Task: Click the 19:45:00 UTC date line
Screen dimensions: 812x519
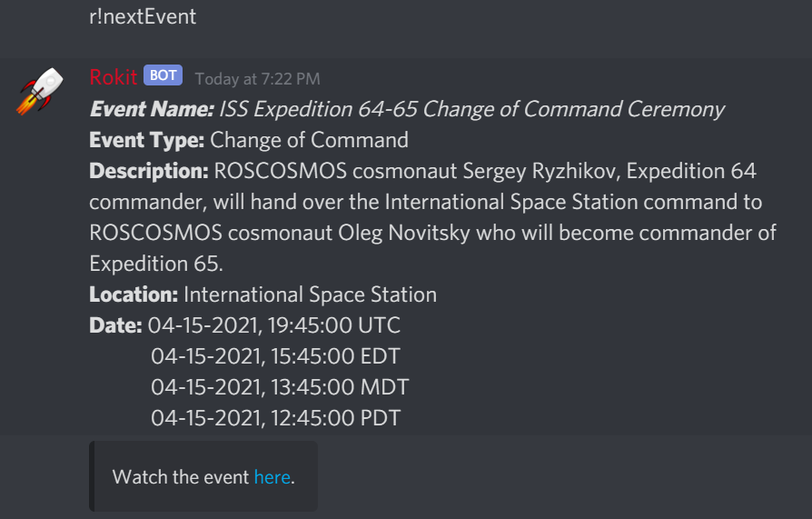Action: 274,325
